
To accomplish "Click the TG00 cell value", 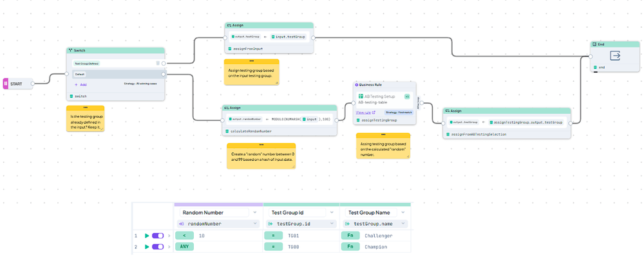I will pos(293,247).
